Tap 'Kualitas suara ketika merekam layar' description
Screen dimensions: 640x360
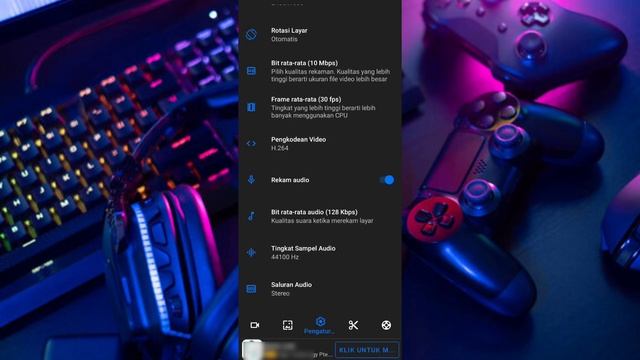(322, 221)
